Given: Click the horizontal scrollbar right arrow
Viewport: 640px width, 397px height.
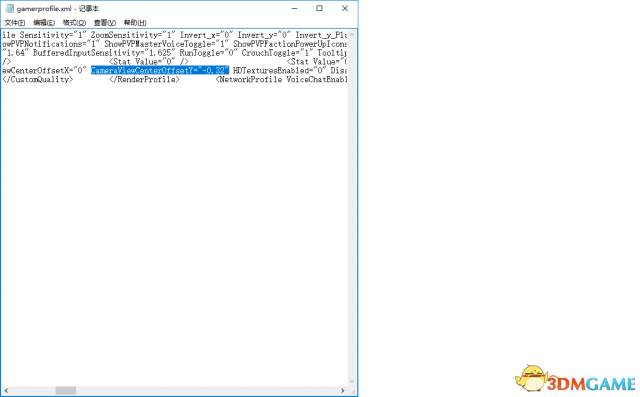Looking at the screenshot, I should [x=342, y=390].
